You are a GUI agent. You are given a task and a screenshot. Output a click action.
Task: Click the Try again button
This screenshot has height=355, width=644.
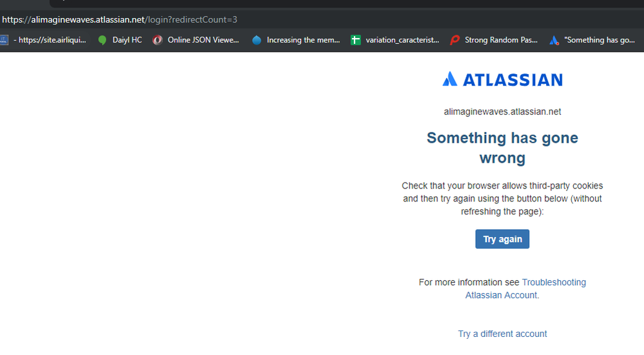pos(502,239)
